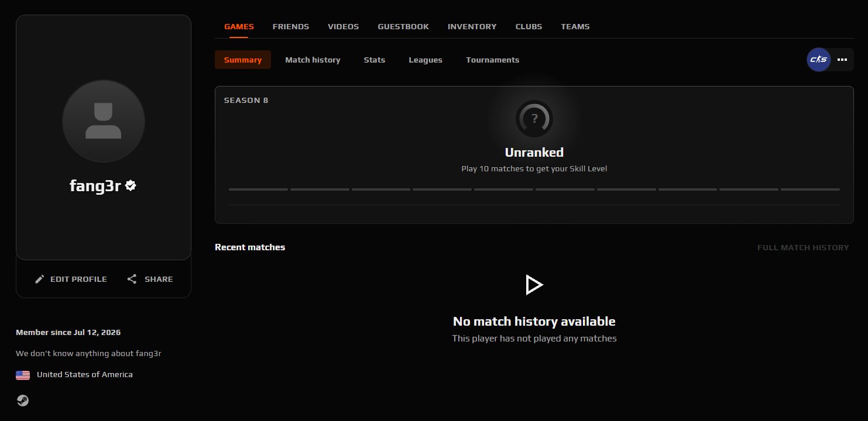Click the default profile avatar
Viewport: 868px width, 421px height.
104,121
